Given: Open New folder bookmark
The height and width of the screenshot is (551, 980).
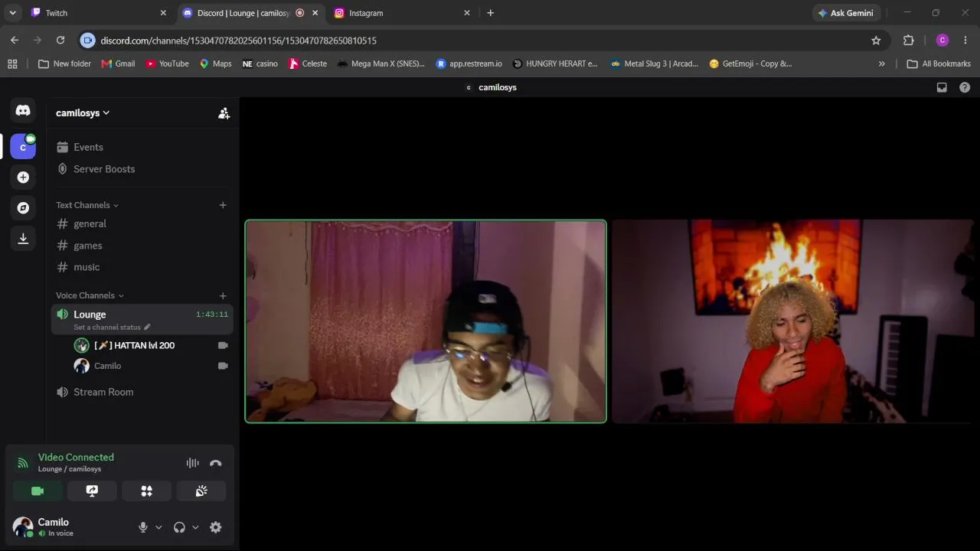Looking at the screenshot, I should [x=64, y=64].
